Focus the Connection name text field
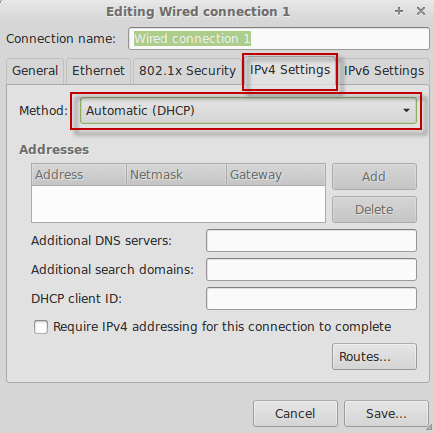 tap(279, 39)
